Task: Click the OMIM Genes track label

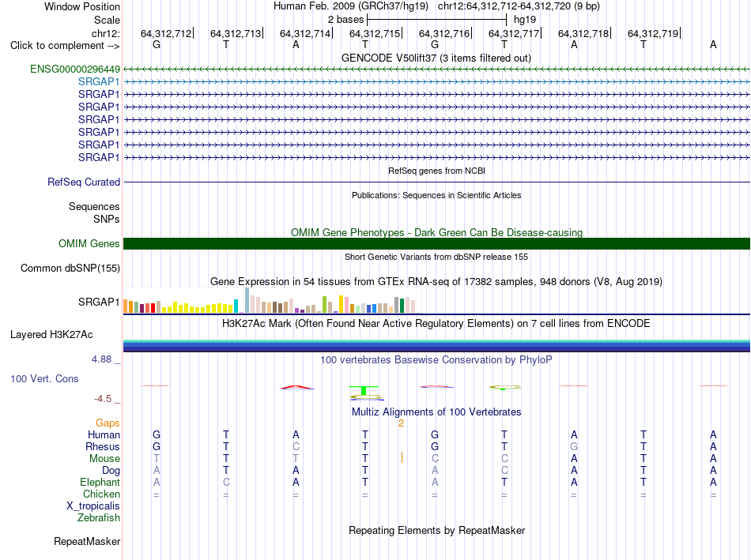Action: pos(89,243)
